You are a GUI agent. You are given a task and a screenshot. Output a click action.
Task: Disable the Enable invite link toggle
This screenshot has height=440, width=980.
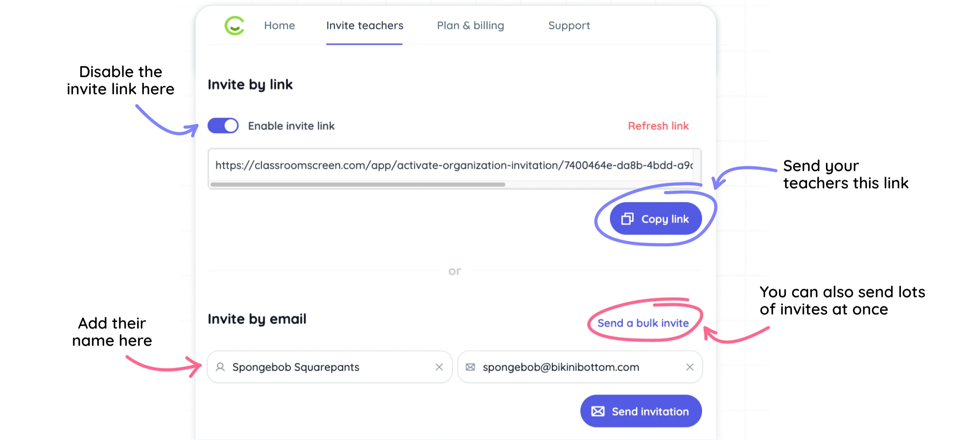pos(223,126)
